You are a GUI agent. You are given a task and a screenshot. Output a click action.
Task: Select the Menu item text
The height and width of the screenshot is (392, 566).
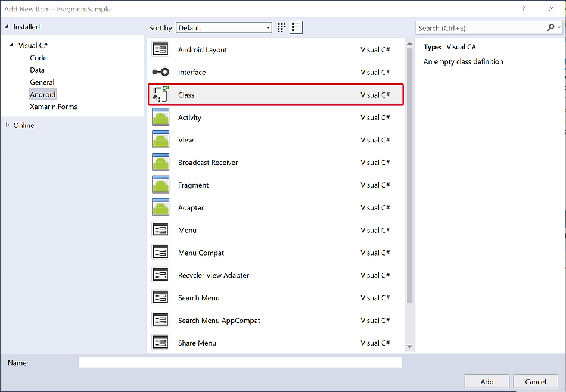[x=187, y=231]
